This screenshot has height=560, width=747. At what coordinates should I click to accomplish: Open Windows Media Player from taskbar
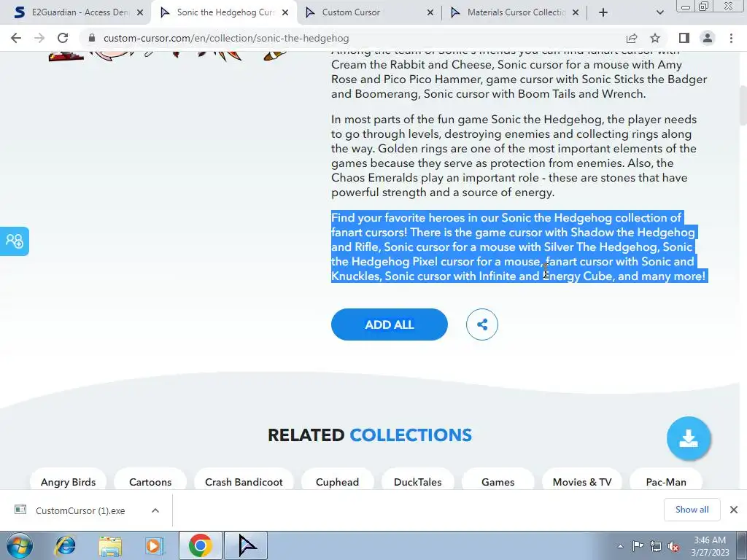155,545
